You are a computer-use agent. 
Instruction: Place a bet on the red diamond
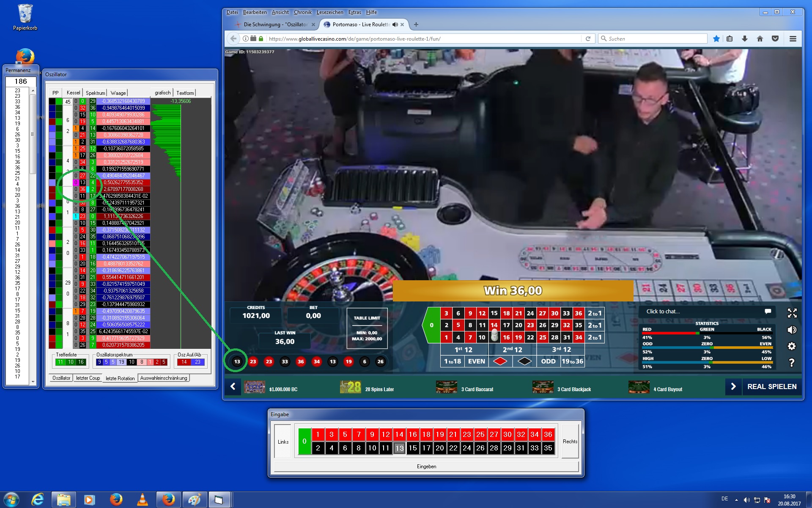pyautogui.click(x=500, y=361)
